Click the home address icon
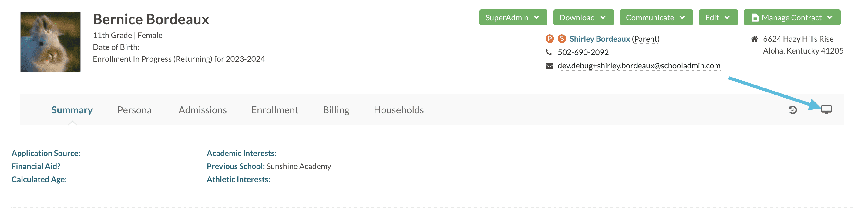Image resolution: width=868 pixels, height=211 pixels. coord(755,39)
